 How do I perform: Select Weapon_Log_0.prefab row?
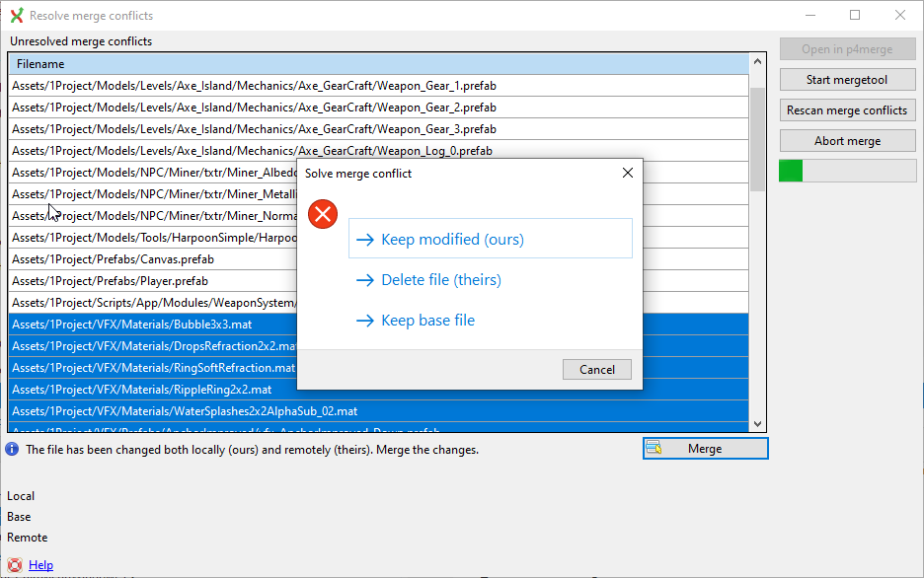(x=378, y=151)
